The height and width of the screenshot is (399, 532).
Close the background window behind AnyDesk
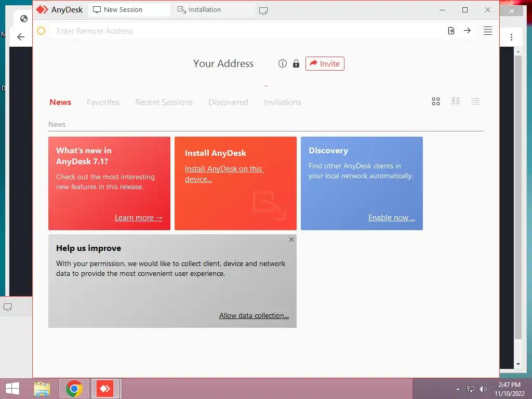512,11
